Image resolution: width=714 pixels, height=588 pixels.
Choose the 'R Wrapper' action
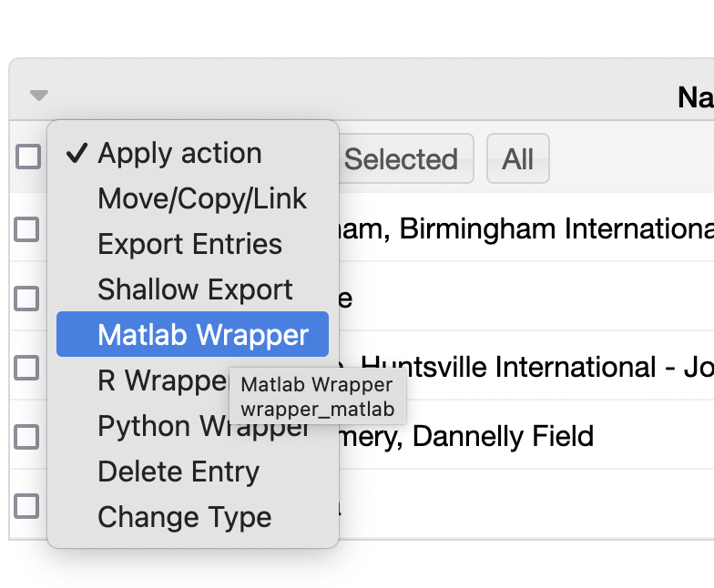point(155,380)
